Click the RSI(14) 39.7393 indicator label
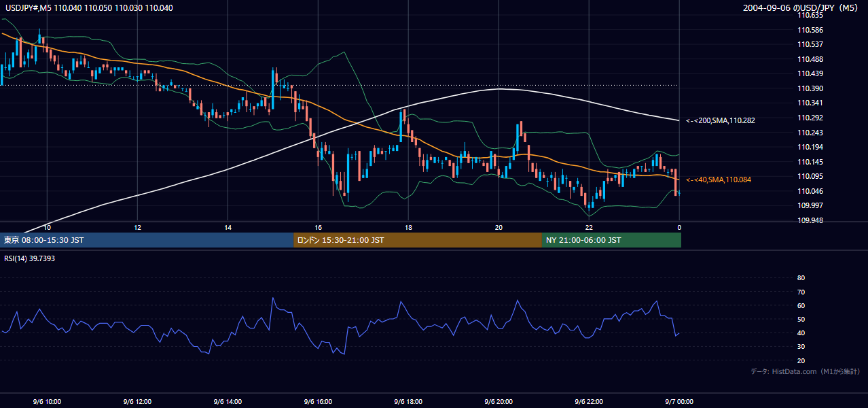Viewport: 868px width, 408px height. [x=29, y=258]
